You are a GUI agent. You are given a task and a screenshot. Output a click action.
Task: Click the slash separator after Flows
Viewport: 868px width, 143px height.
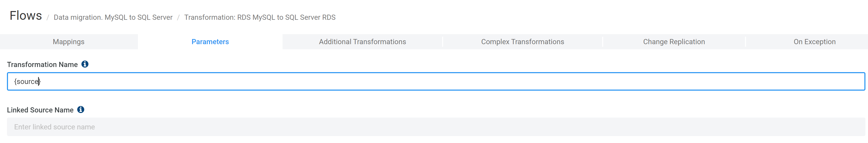point(48,17)
